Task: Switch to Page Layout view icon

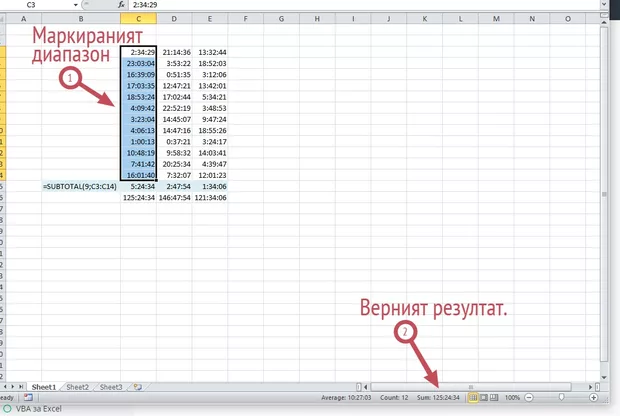Action: click(484, 397)
